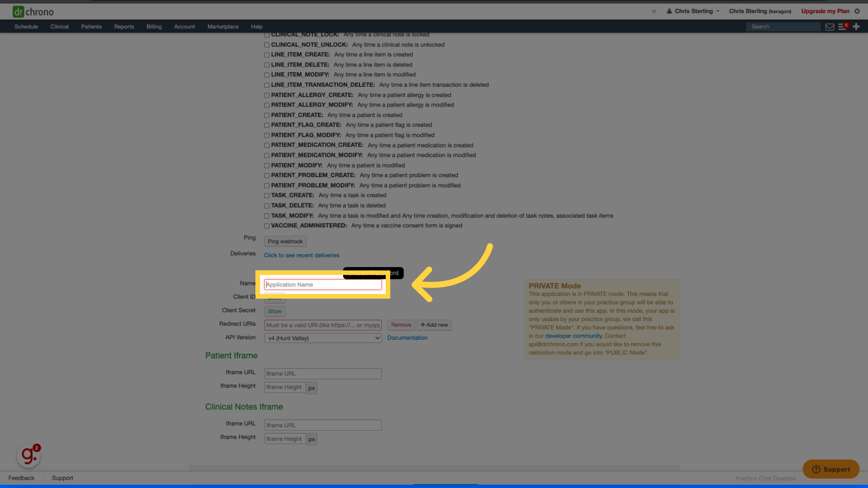Image resolution: width=868 pixels, height=488 pixels.
Task: Open Click to see recent deliveries link
Action: [302, 255]
